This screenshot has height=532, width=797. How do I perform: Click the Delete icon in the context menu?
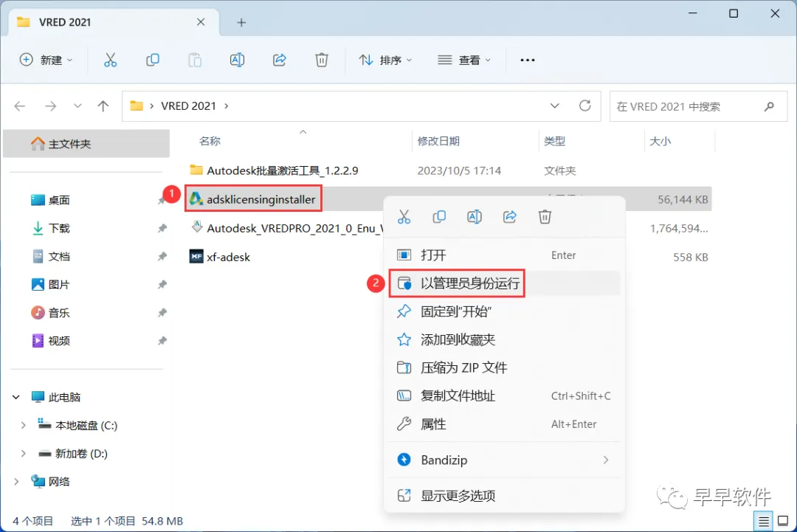coord(545,217)
